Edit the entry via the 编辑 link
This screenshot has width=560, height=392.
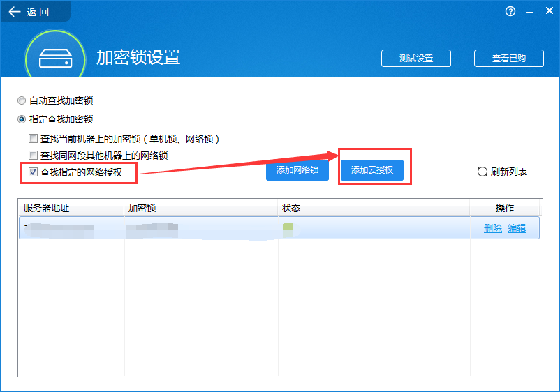tap(517, 228)
